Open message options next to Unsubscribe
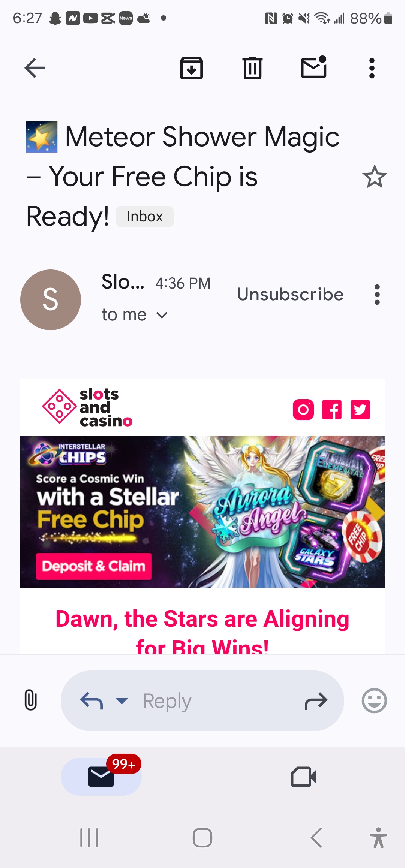 point(377,295)
